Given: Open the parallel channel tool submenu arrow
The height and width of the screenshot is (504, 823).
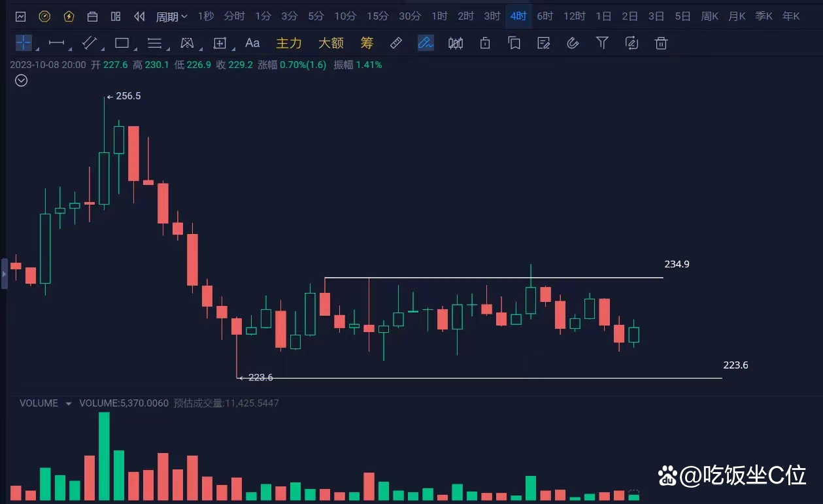Looking at the screenshot, I should [102, 49].
